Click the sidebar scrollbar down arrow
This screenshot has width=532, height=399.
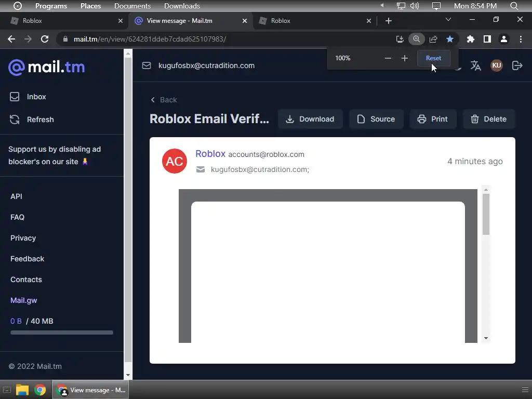click(x=128, y=375)
